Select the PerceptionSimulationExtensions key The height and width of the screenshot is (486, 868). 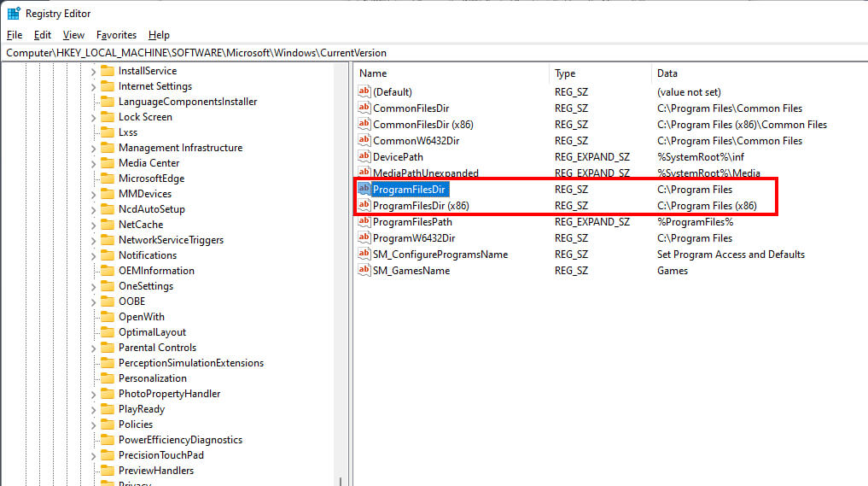[x=191, y=363]
